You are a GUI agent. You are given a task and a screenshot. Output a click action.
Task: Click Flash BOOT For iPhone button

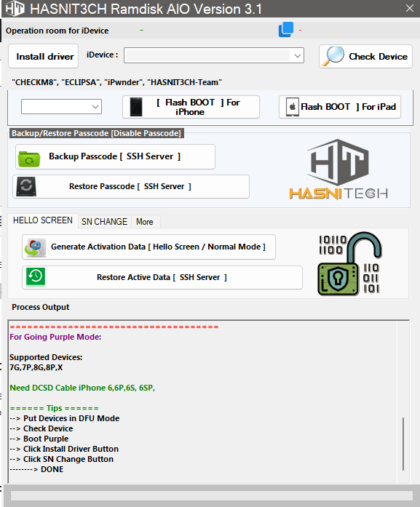click(x=191, y=107)
